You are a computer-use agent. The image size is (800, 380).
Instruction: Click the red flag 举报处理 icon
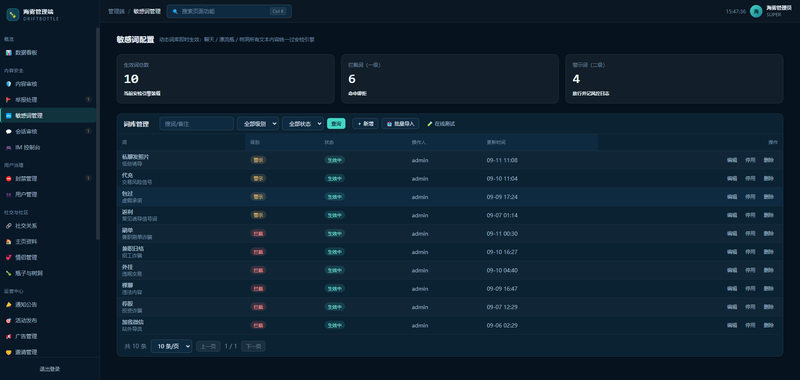(x=8, y=100)
